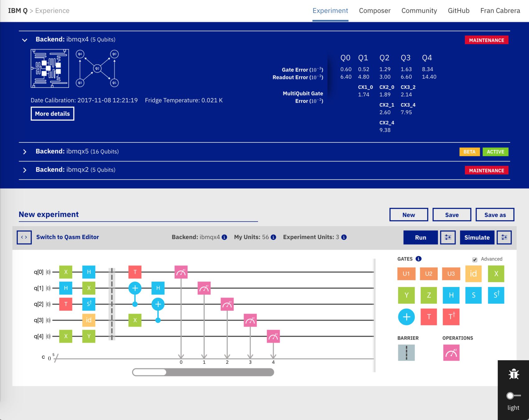Viewport: 529px width, 420px height.
Task: Choose the Y gate in the gates palette
Action: tap(406, 295)
